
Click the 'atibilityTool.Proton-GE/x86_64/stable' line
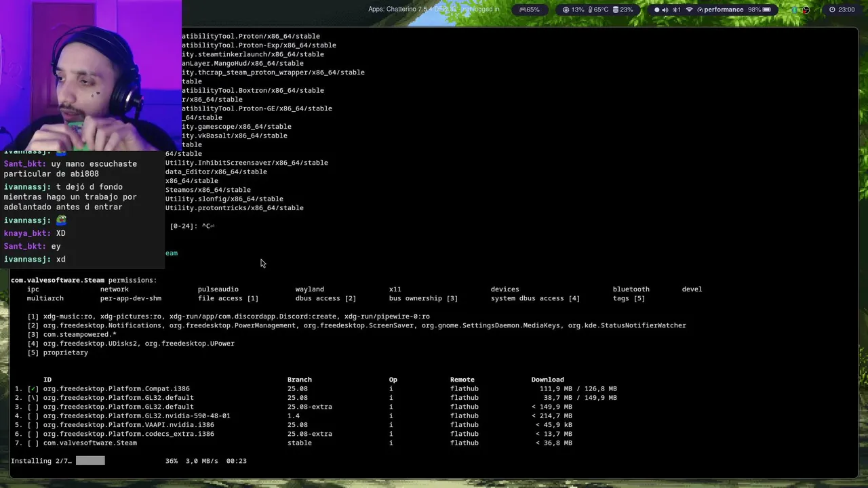click(x=257, y=108)
